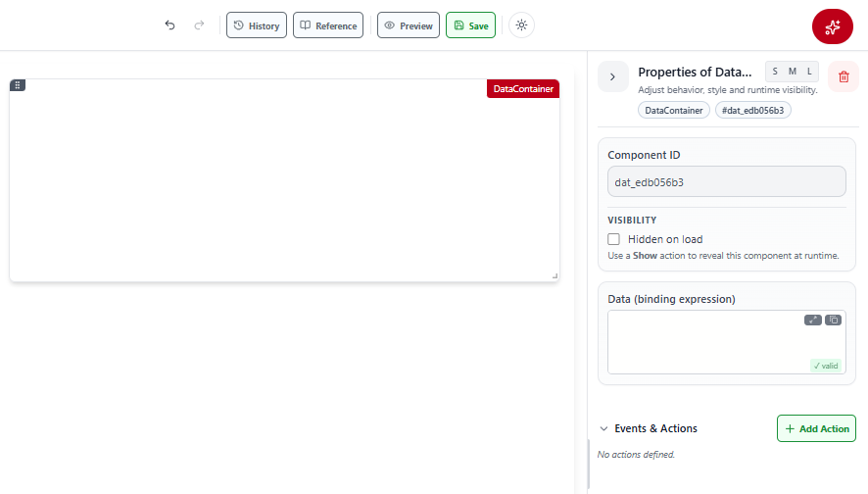Delete component with the red trash icon
This screenshot has width=868, height=494.
tap(844, 77)
